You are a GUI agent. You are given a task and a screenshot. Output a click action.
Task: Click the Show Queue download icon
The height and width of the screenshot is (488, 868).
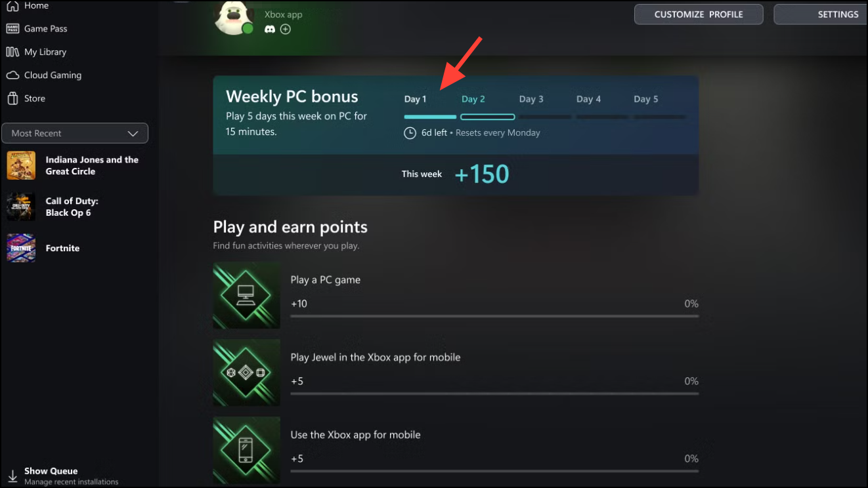12,476
